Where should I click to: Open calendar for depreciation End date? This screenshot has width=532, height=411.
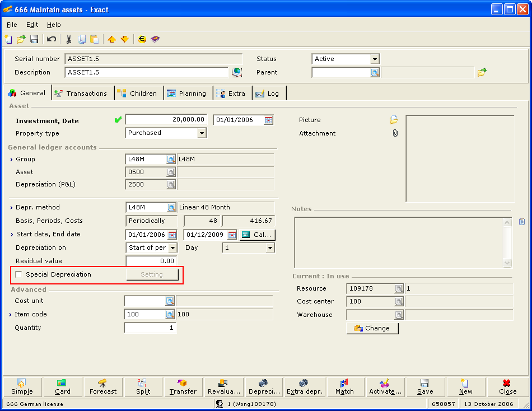232,235
